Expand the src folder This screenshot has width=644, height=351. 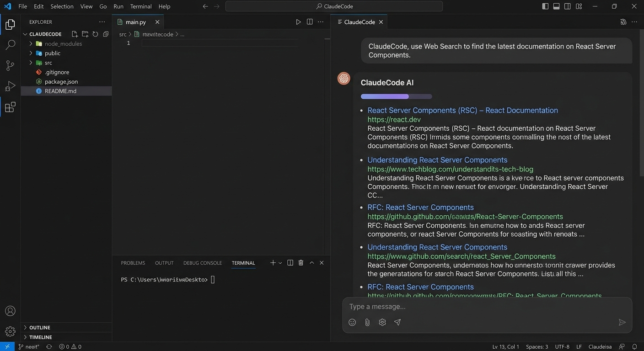[x=31, y=63]
